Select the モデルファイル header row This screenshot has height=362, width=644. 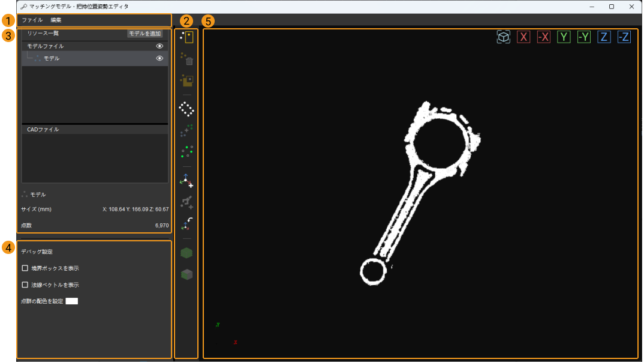(95, 46)
